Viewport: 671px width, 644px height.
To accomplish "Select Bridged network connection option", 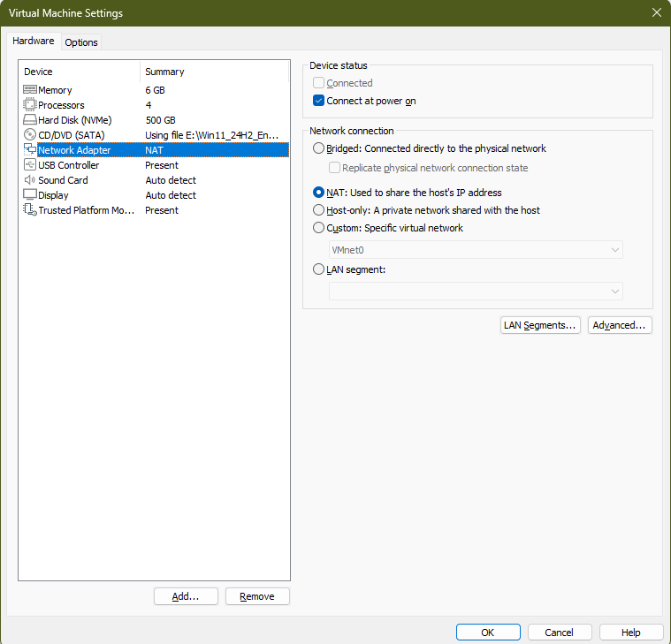I will tap(319, 148).
